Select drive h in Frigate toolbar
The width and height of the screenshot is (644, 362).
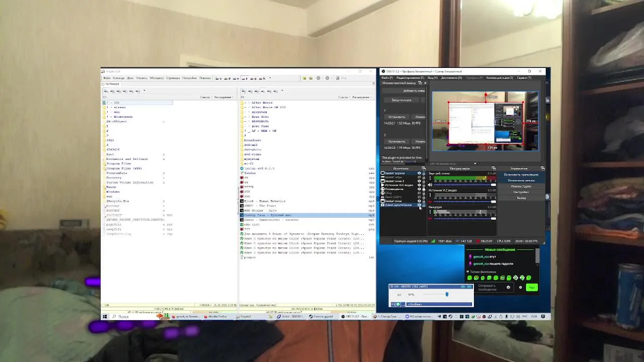(x=262, y=78)
